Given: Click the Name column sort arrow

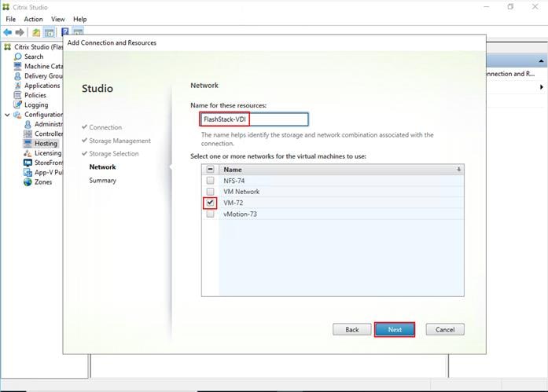Looking at the screenshot, I should pyautogui.click(x=458, y=170).
